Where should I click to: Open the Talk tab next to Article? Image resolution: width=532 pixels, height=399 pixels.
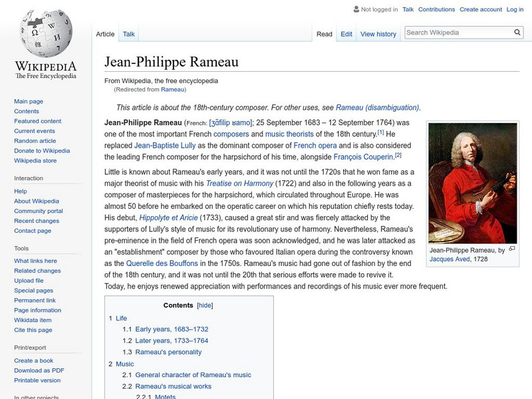pos(128,34)
